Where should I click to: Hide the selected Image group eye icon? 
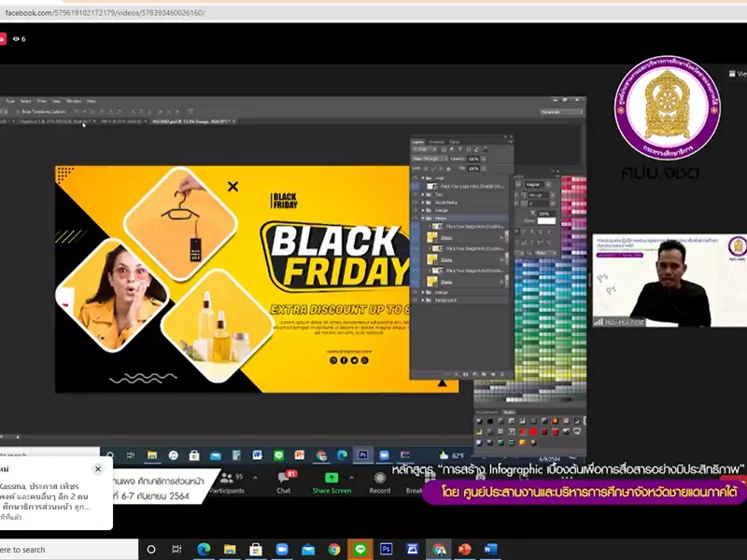click(x=415, y=218)
